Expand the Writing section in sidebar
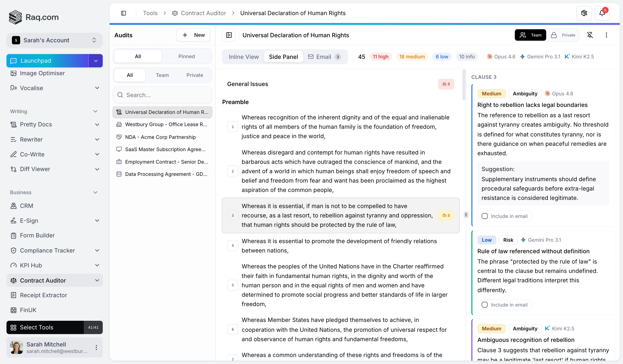623x364 pixels. [x=95, y=111]
